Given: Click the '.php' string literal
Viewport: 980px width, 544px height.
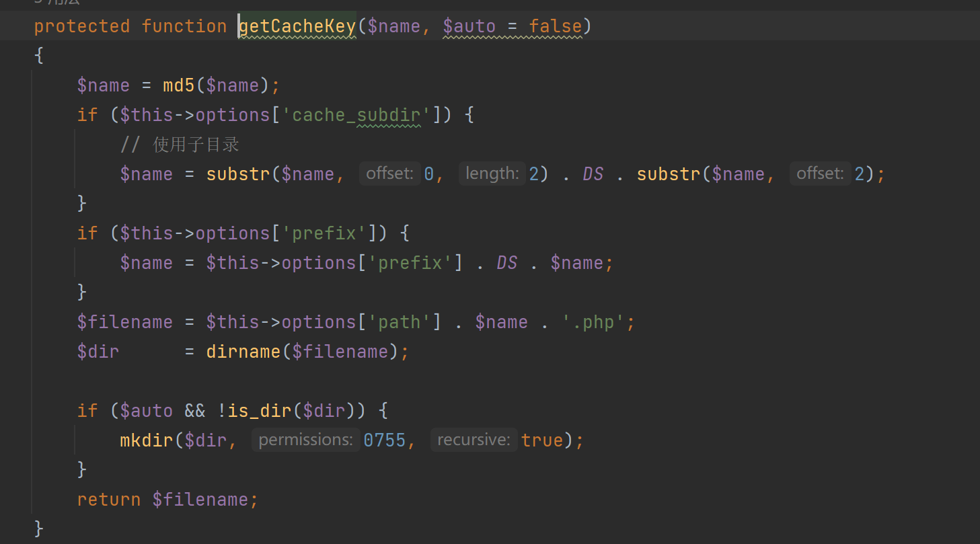Looking at the screenshot, I should [588, 322].
